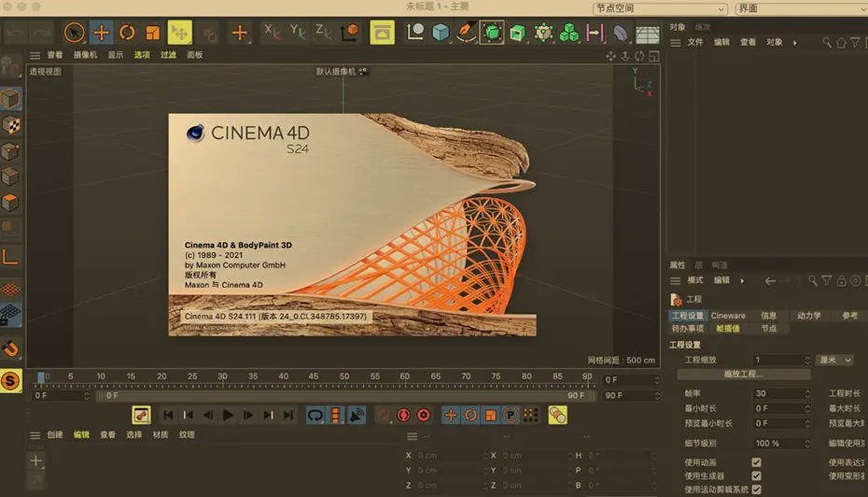Toggle the timeline sound speaker icon
This screenshot has height=497, width=868.
click(357, 415)
